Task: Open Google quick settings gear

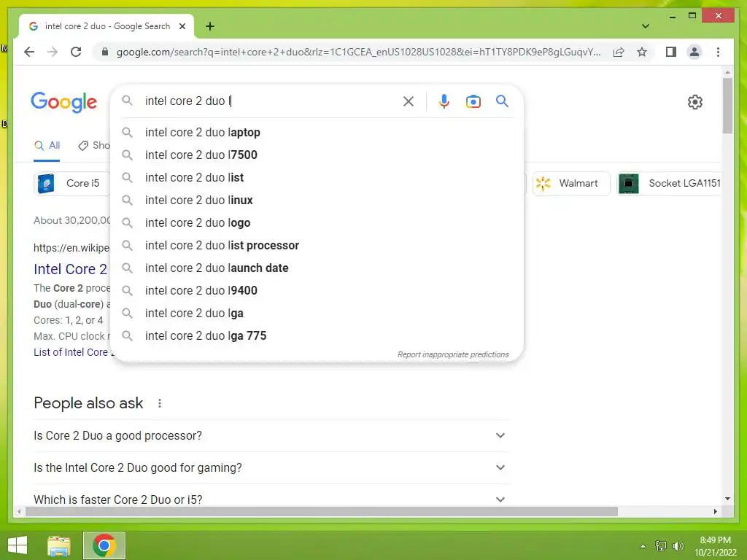Action: point(694,101)
